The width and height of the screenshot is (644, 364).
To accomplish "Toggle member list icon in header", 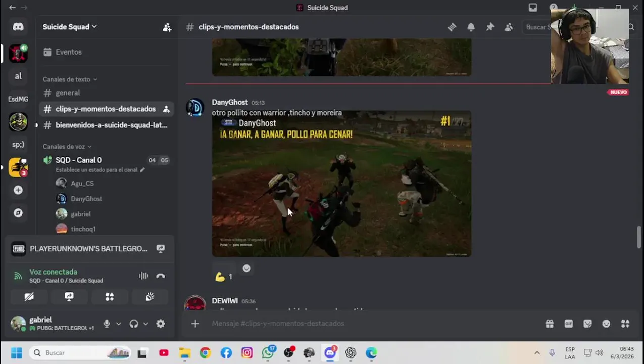I will pyautogui.click(x=509, y=27).
